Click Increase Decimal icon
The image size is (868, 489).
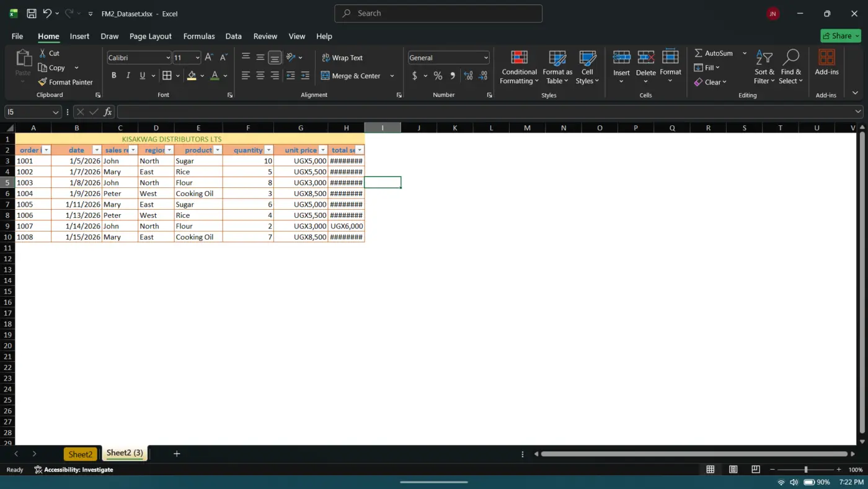(468, 76)
